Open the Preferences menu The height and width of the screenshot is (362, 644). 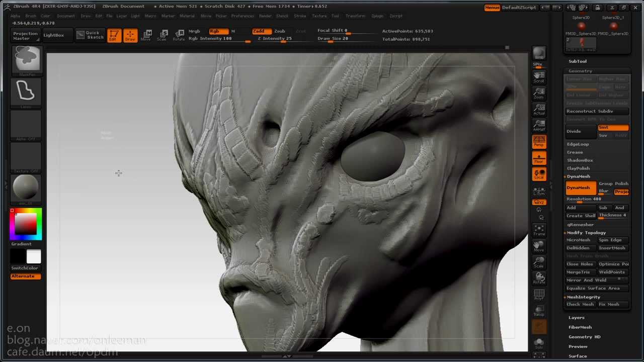coord(243,16)
